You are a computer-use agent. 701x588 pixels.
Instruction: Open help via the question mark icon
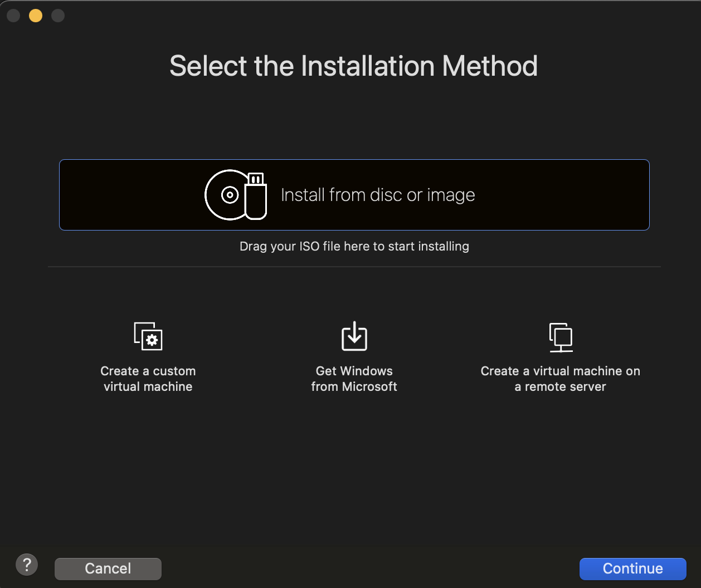pos(27,564)
